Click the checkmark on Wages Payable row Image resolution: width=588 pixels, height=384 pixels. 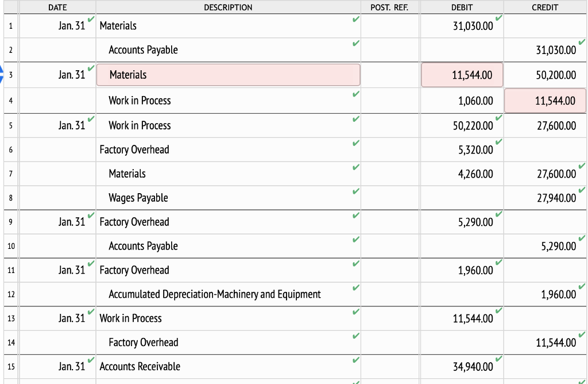[x=355, y=191]
